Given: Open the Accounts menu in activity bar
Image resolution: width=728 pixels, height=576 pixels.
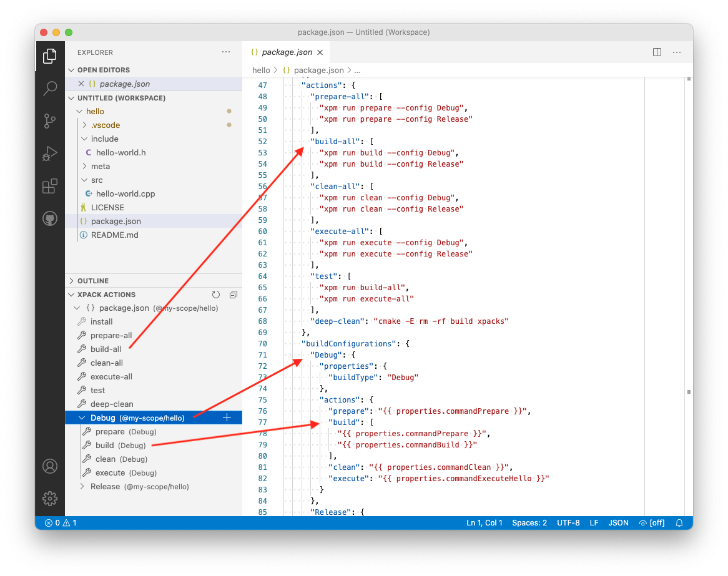Looking at the screenshot, I should [50, 466].
